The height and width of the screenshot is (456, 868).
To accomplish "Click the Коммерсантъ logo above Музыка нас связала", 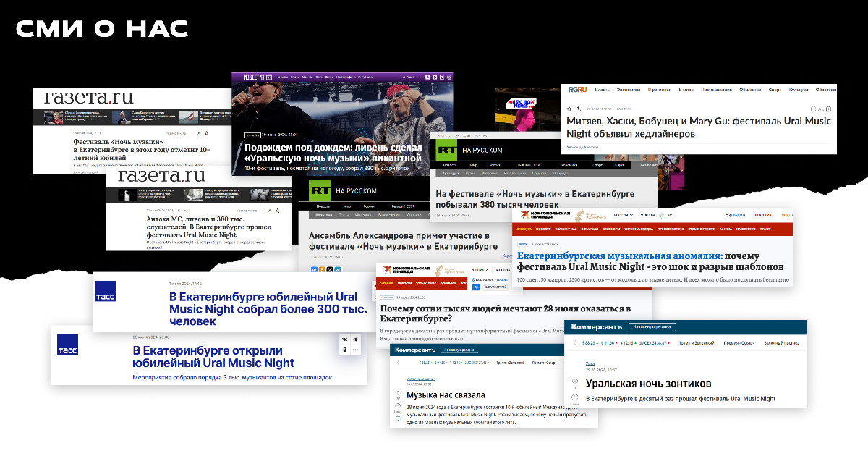I will point(415,350).
